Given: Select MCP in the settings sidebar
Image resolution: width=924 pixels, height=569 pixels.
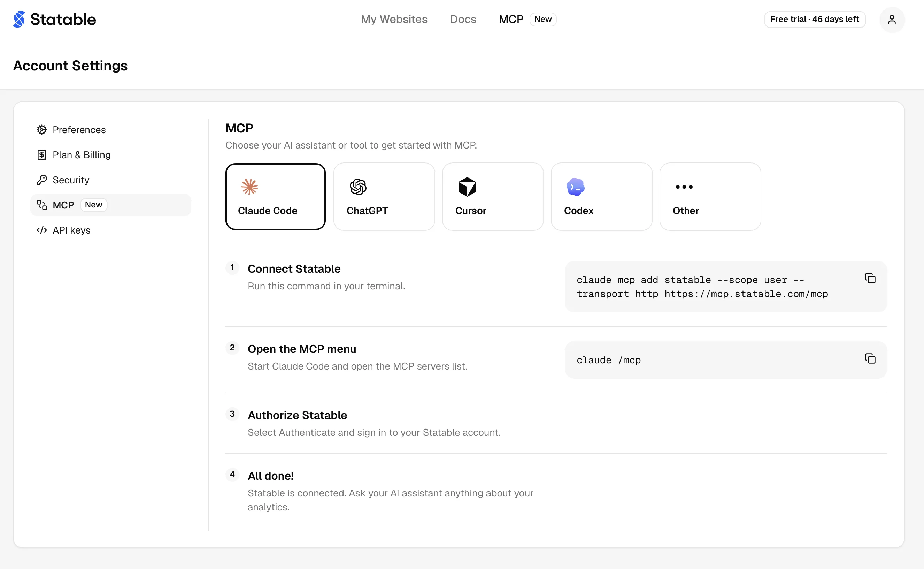Looking at the screenshot, I should pos(110,205).
